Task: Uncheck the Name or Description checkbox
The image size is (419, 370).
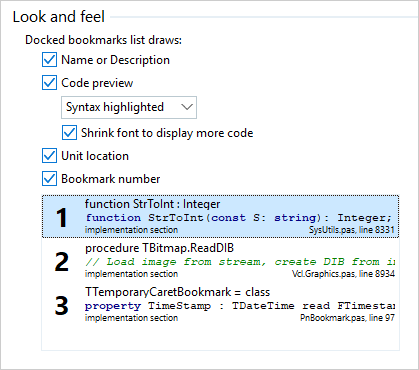Action: coord(49,60)
